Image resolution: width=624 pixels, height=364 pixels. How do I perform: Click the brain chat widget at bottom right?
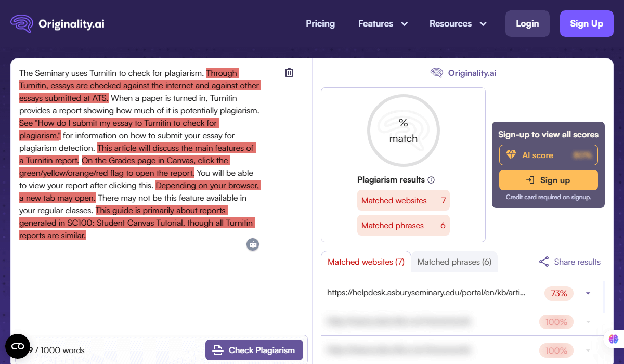614,339
